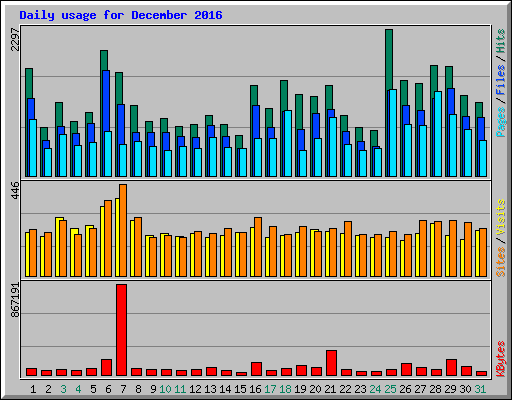Click day label 1 on the x-axis

point(33,389)
